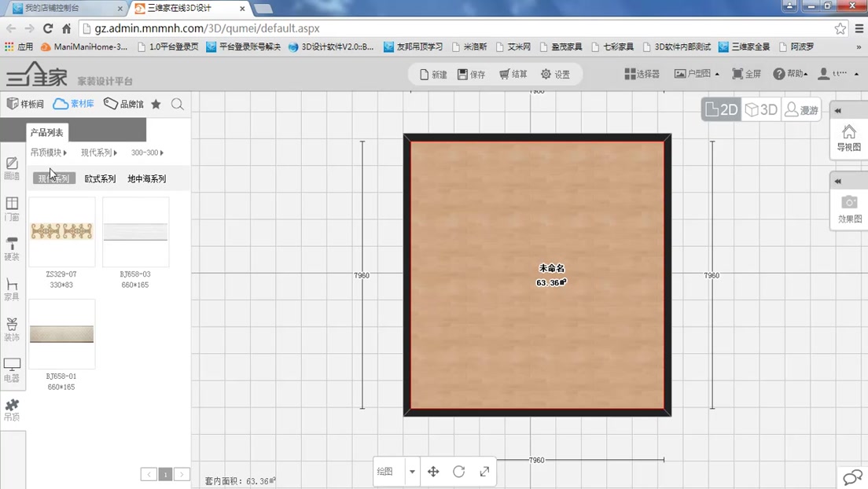Switch to the 欧式系列 series tab
The height and width of the screenshot is (489, 868).
click(x=99, y=178)
